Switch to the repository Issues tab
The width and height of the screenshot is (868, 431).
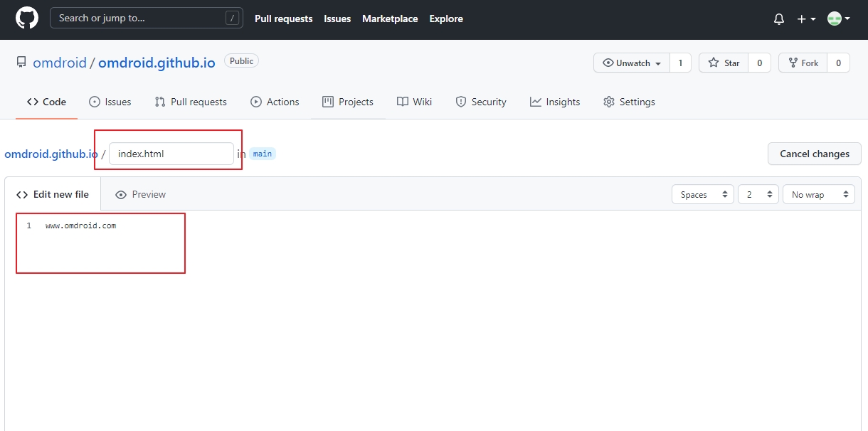pos(110,102)
